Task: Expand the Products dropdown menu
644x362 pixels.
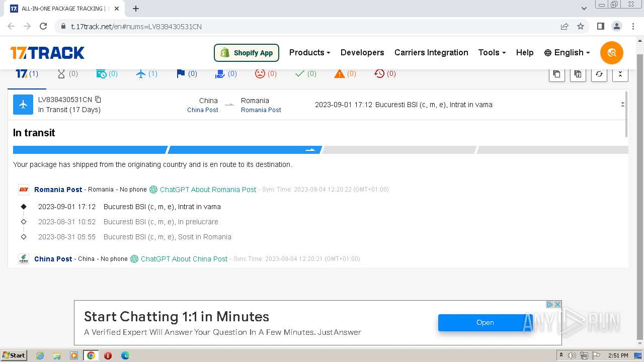Action: 309,53
